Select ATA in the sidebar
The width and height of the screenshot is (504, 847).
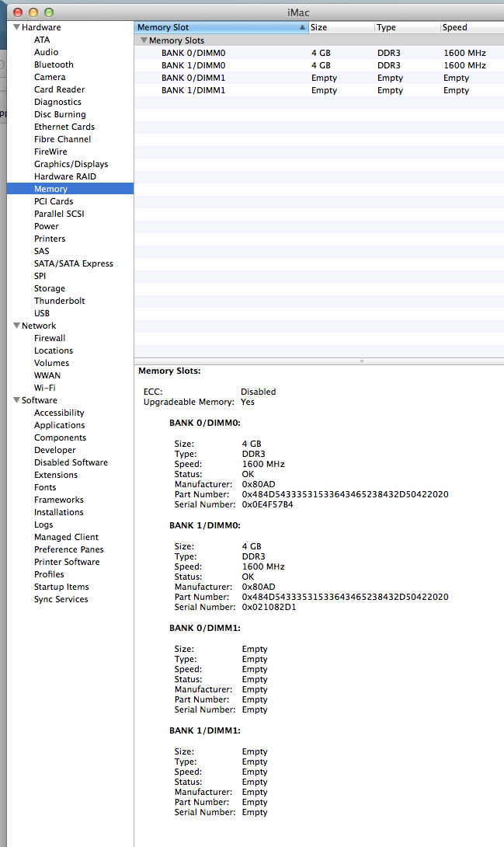click(42, 40)
